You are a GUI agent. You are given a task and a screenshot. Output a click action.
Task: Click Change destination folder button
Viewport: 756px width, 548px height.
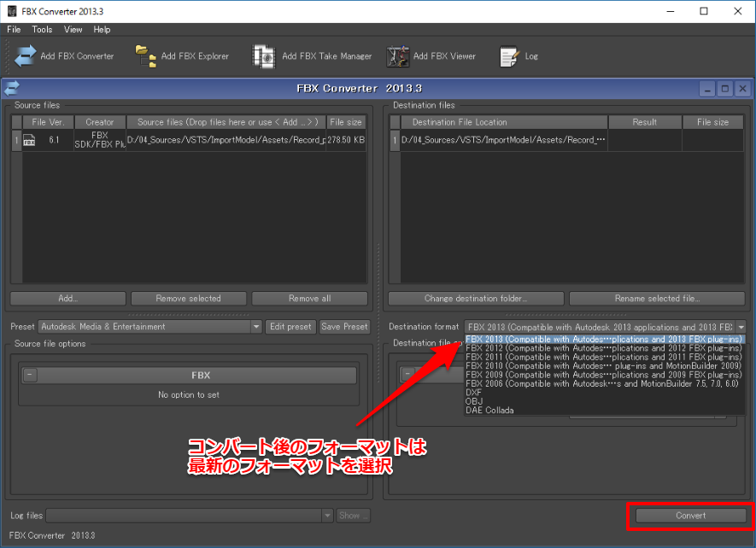(476, 299)
